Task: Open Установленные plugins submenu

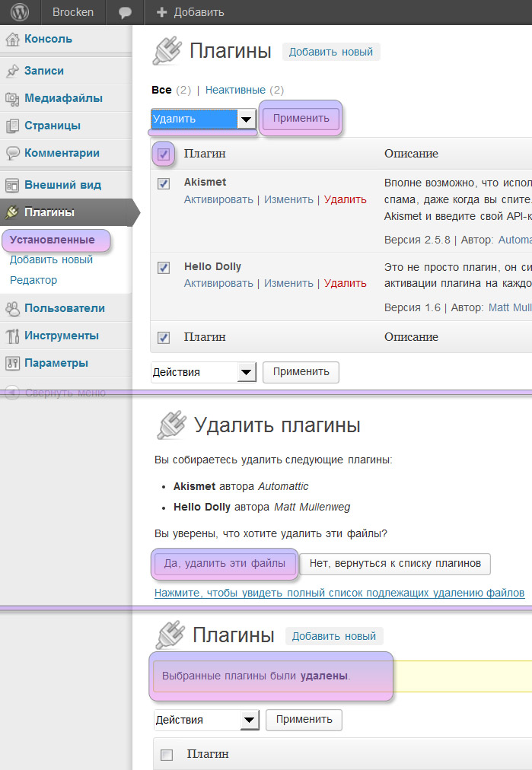Action: pos(52,240)
